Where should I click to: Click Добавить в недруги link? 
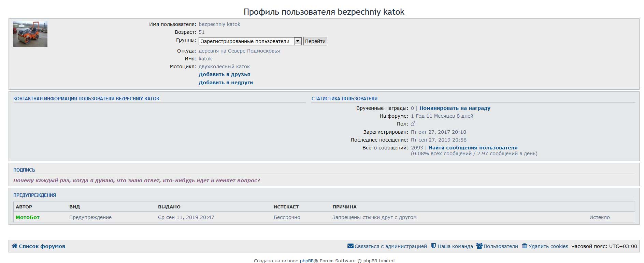(x=226, y=83)
